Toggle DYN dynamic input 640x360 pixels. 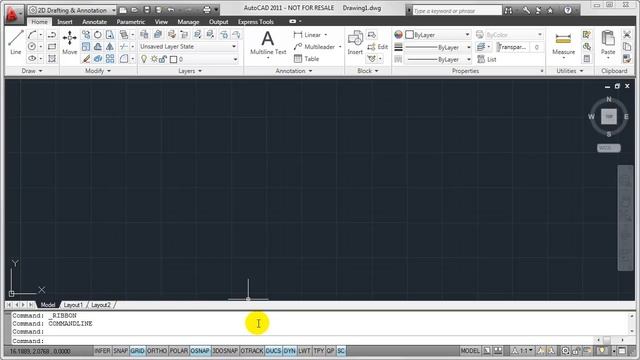pos(289,351)
